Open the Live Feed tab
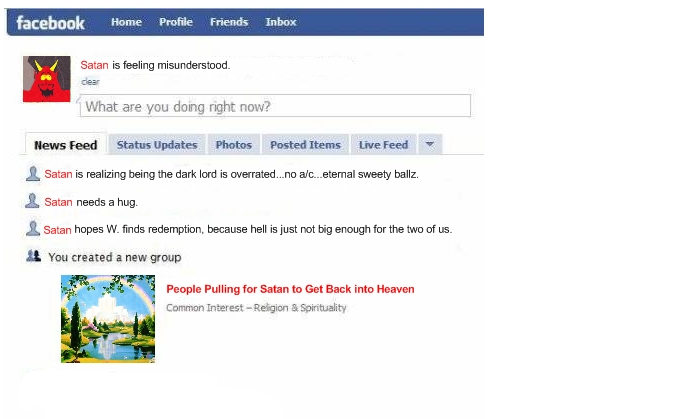This screenshot has height=419, width=681. coord(383,145)
